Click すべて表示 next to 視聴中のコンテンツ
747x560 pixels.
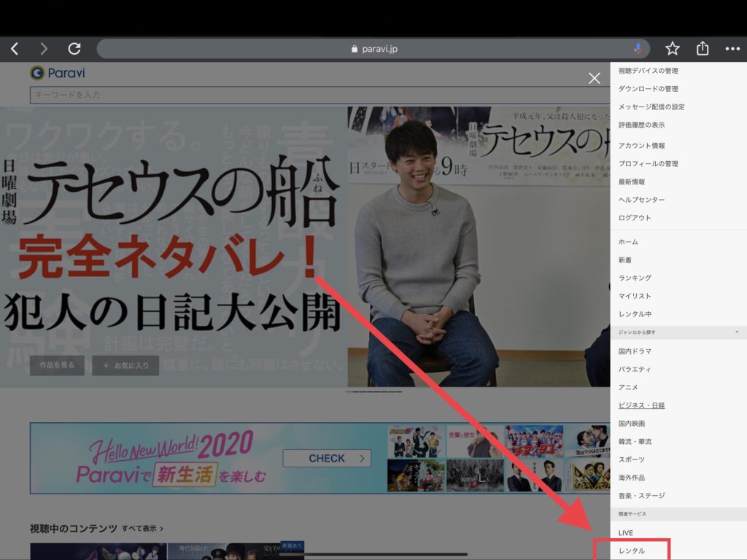tap(142, 529)
